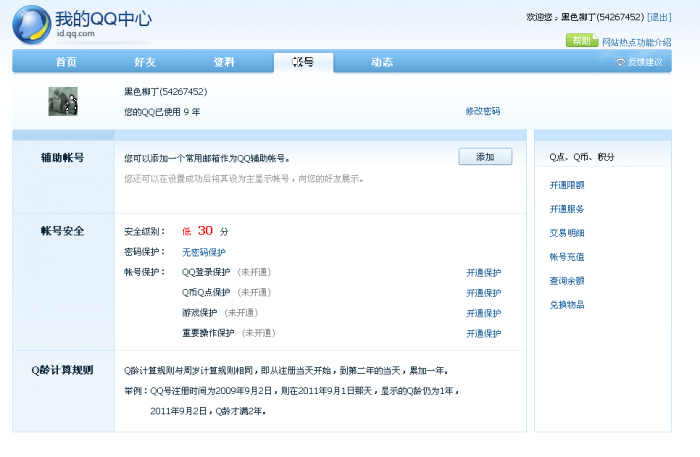Viewport: 700px width, 457px height.
Task: Click the 帐号安全 section heading
Action: point(62,231)
